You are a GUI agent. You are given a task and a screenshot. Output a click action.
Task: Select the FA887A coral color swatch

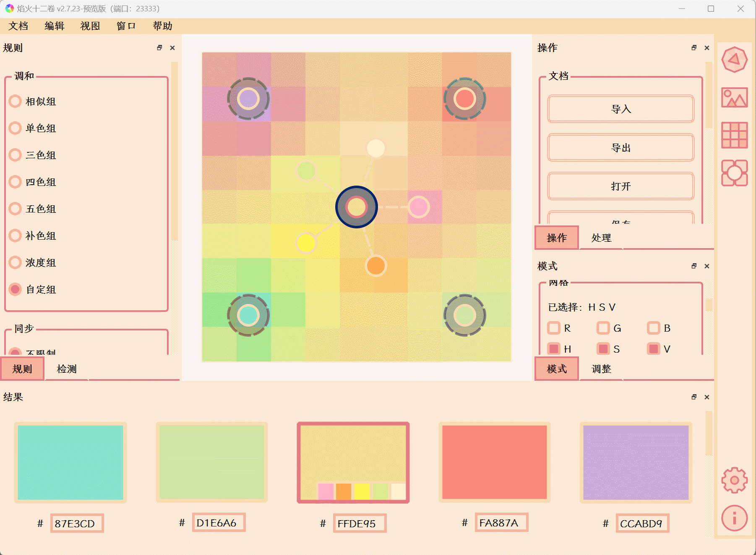tap(494, 462)
